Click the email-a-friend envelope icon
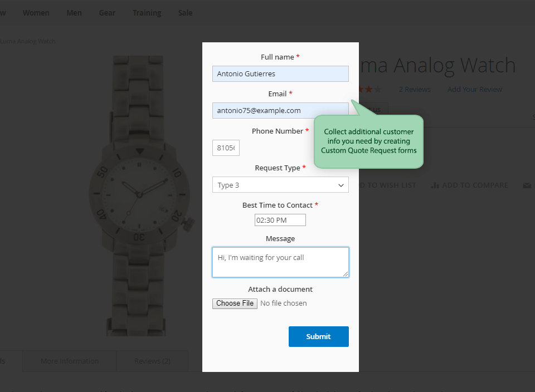This screenshot has height=392, width=535. point(527,185)
